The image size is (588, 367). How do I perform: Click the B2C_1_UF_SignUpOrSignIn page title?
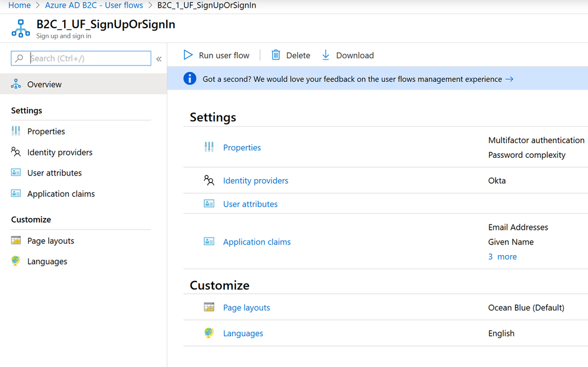(x=106, y=24)
